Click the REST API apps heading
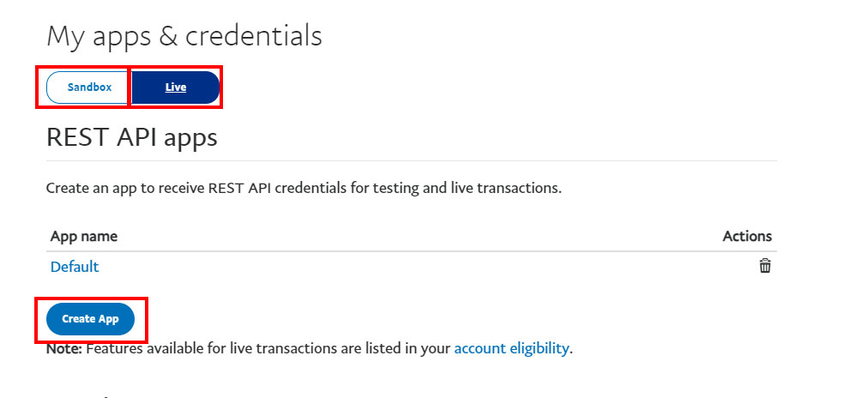Viewport: 868px width, 398px height. 132,136
